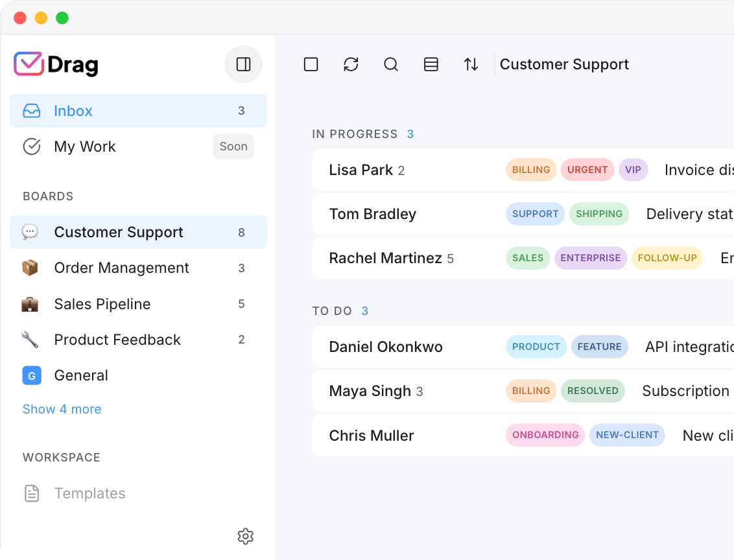Click the Show 4 more link
The height and width of the screenshot is (560, 734).
pos(62,409)
